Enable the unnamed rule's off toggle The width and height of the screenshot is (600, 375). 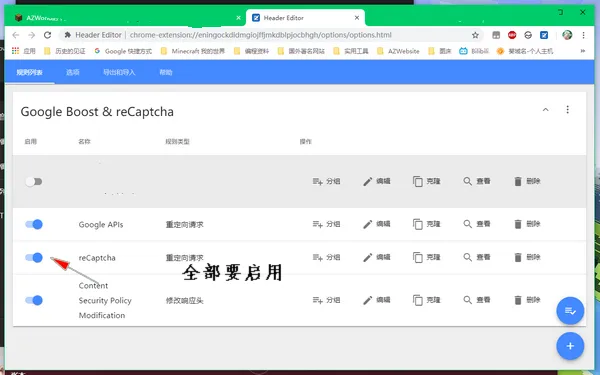coord(34,181)
